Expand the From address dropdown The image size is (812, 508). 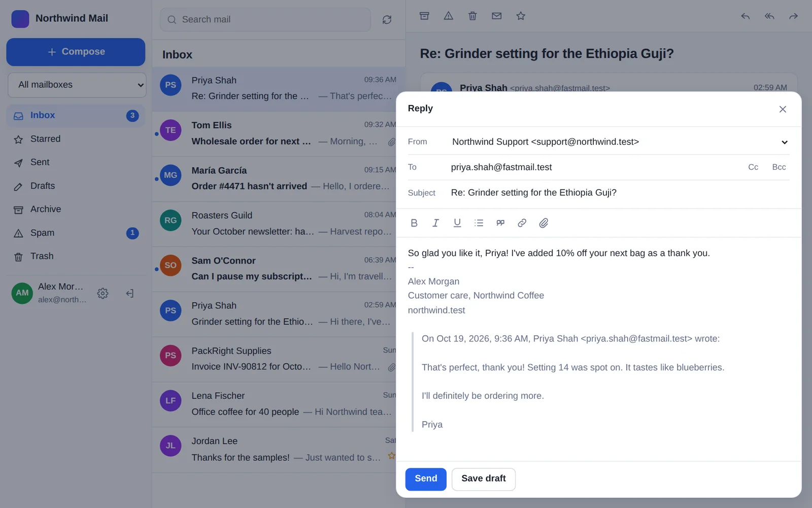(x=620, y=142)
